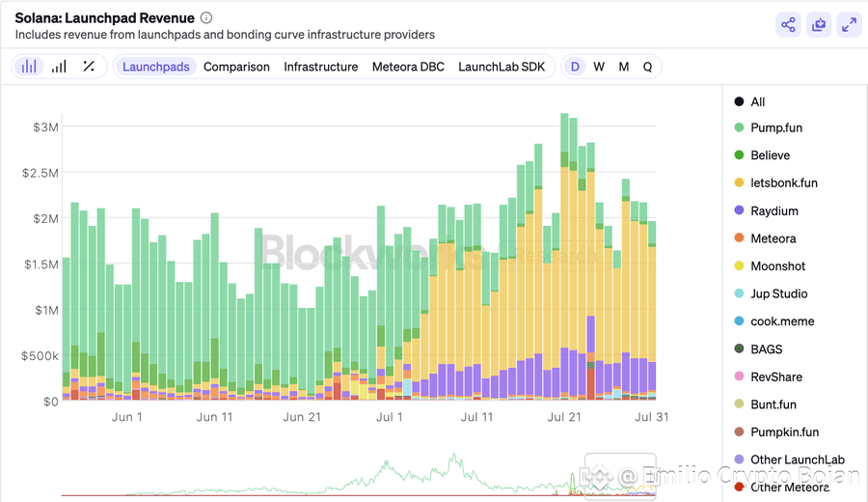This screenshot has height=502, width=868.
Task: Click the $2M y-axis label
Action: (45, 218)
